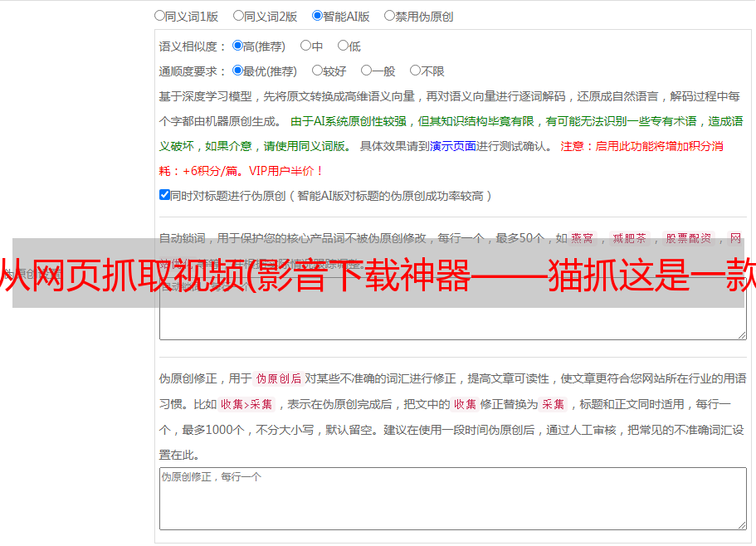Screen dimensions: 756x546
Task: Set 通顺度要求 to 最优(推荐)
Action: 237,71
